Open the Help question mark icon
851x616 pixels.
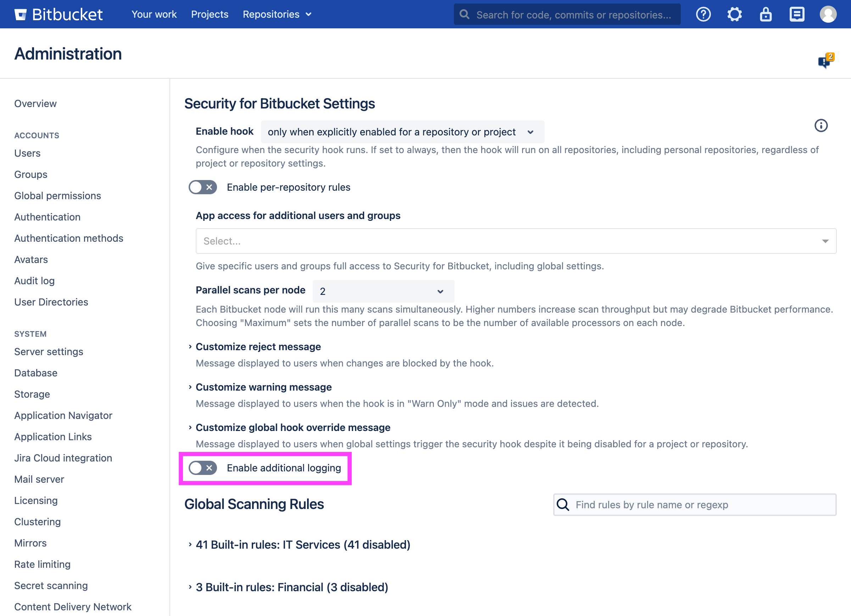click(x=703, y=14)
